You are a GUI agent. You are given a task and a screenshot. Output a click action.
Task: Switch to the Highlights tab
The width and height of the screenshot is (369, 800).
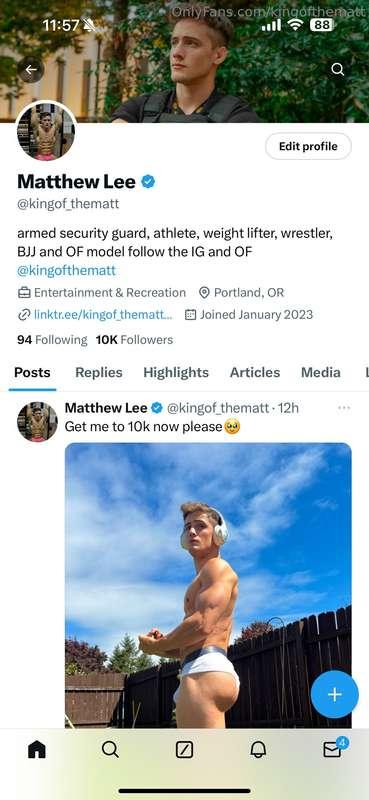pyautogui.click(x=176, y=372)
